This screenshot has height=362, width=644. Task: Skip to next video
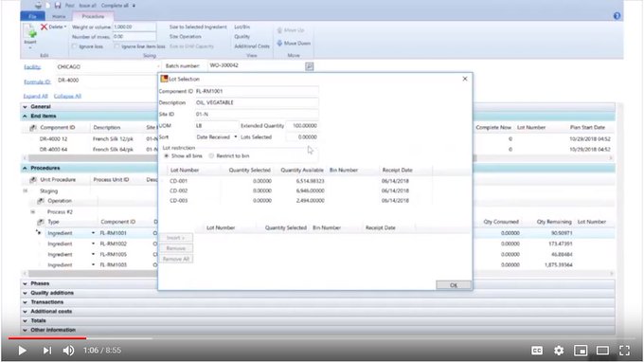(x=46, y=350)
